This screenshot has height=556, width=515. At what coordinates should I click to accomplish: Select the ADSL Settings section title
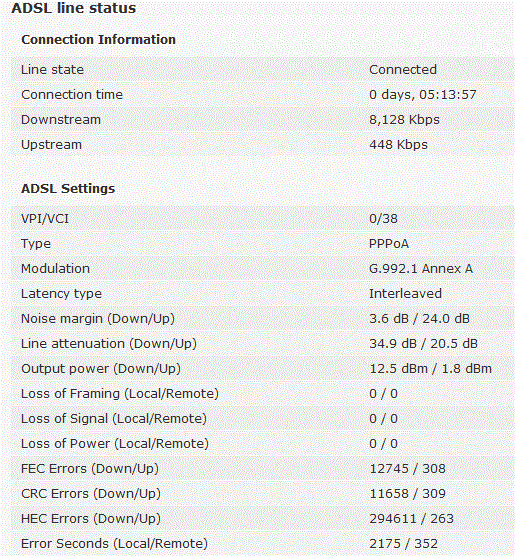pos(68,188)
